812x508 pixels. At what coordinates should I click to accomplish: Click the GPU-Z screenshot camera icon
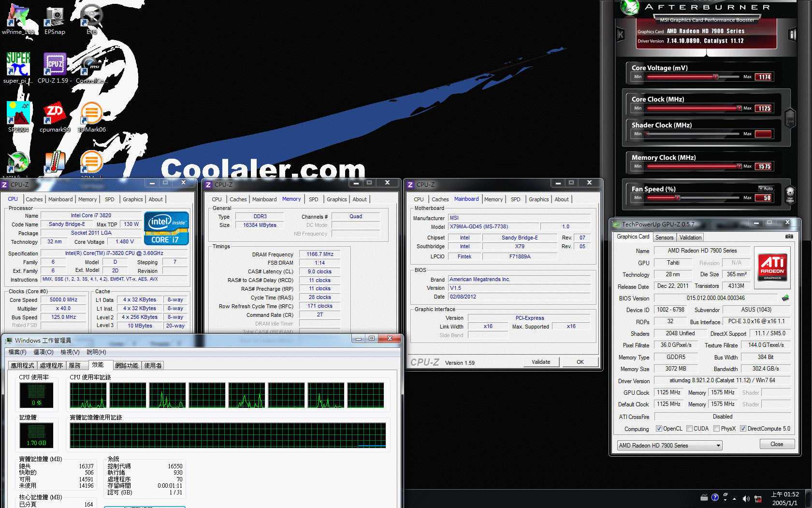[789, 237]
